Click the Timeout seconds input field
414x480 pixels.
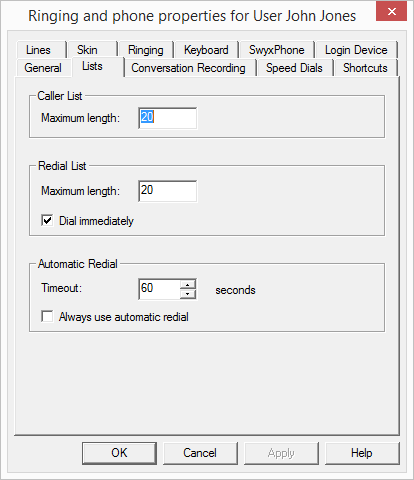[159, 289]
